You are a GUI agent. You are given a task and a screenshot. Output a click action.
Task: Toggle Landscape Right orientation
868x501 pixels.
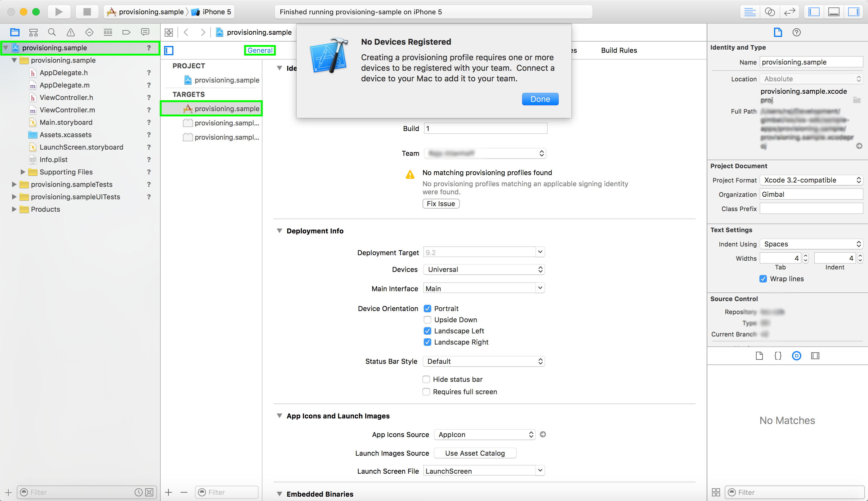(427, 342)
